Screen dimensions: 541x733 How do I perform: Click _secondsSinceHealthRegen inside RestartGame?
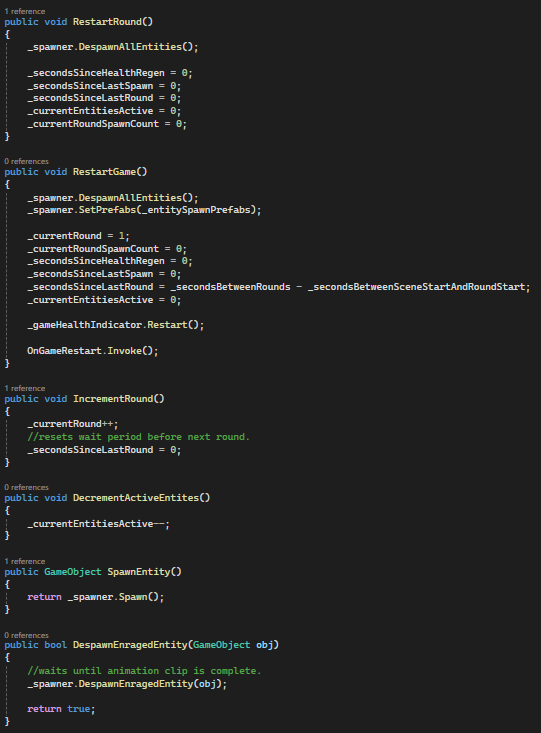tap(96, 261)
